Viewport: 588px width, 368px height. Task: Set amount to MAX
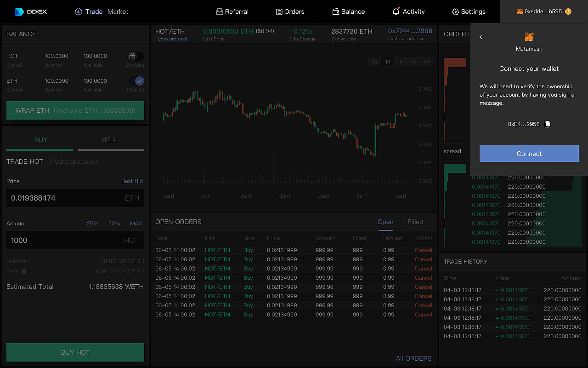pyautogui.click(x=136, y=224)
